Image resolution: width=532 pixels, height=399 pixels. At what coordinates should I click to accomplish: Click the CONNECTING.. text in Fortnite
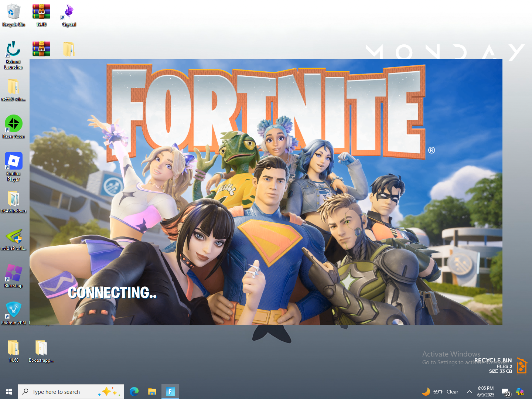click(112, 293)
